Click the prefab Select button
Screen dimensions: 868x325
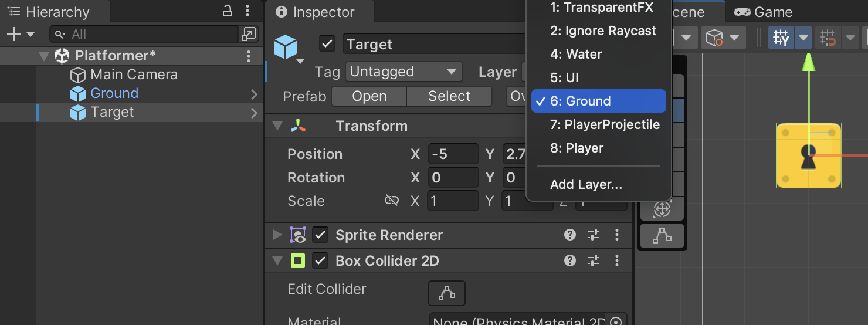(449, 97)
